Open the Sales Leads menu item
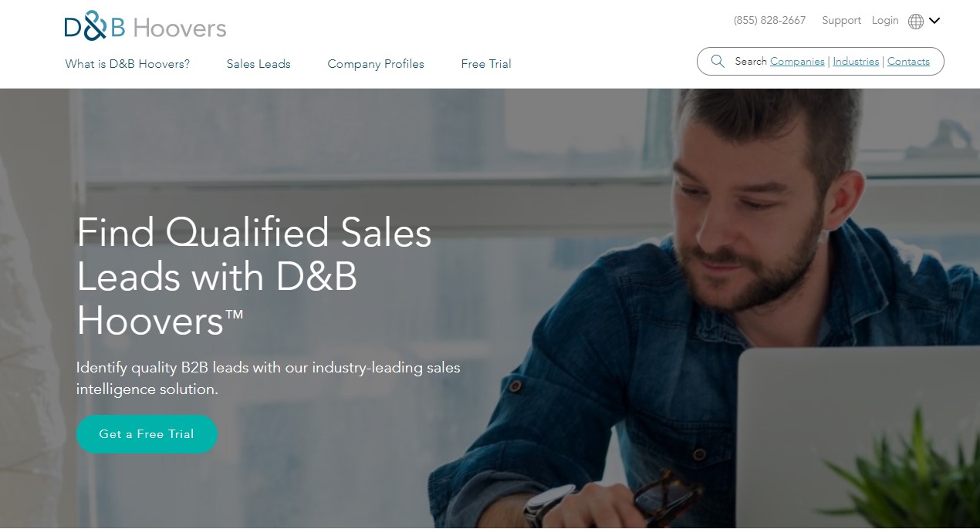 coord(259,64)
